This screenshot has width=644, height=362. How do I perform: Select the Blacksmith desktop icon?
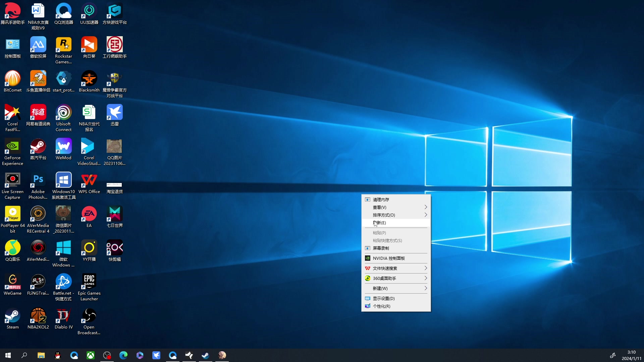click(89, 81)
